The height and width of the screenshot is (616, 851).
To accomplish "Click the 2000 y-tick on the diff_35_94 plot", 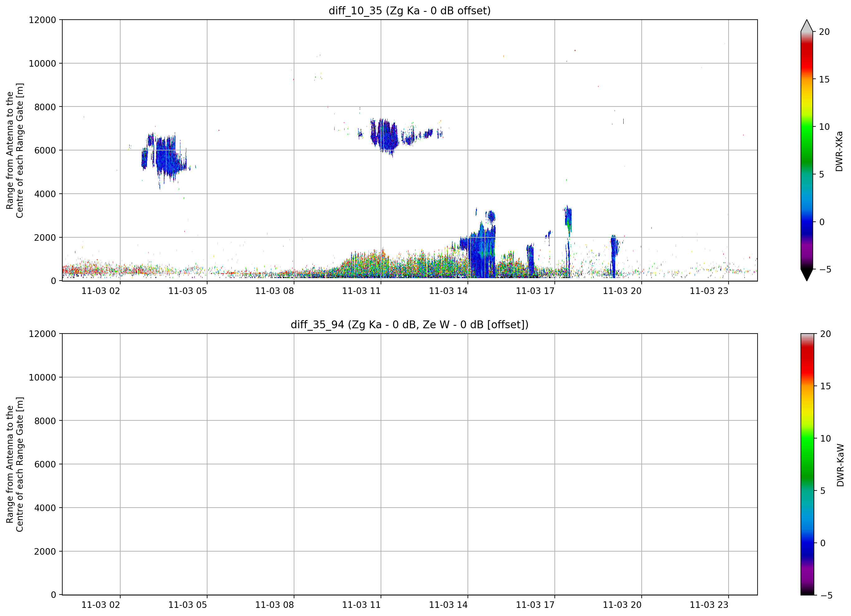I will (45, 552).
